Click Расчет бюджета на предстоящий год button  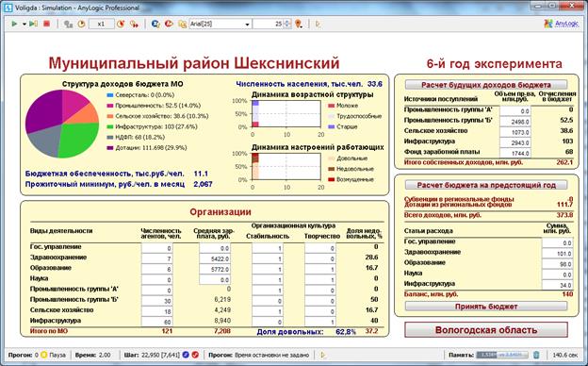[486, 185]
